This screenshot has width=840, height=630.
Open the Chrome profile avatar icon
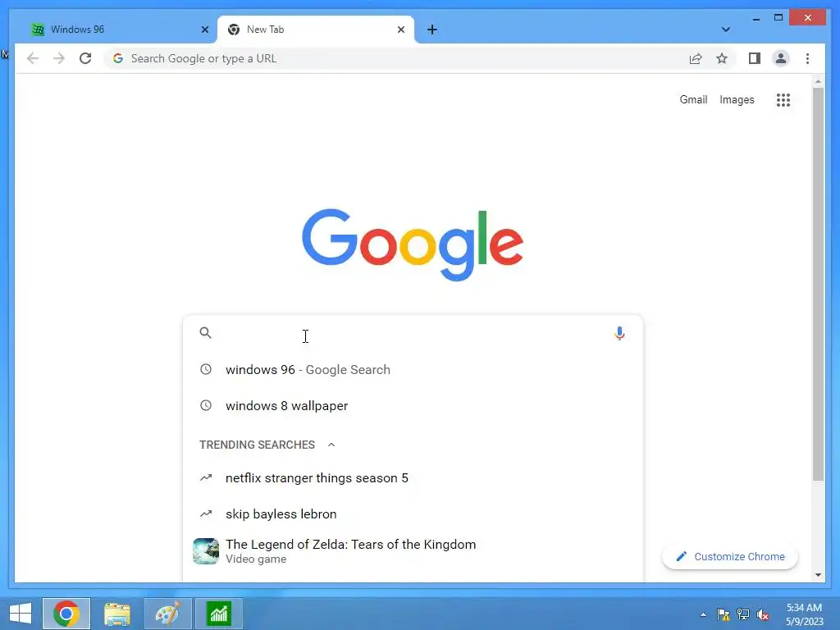click(x=781, y=58)
